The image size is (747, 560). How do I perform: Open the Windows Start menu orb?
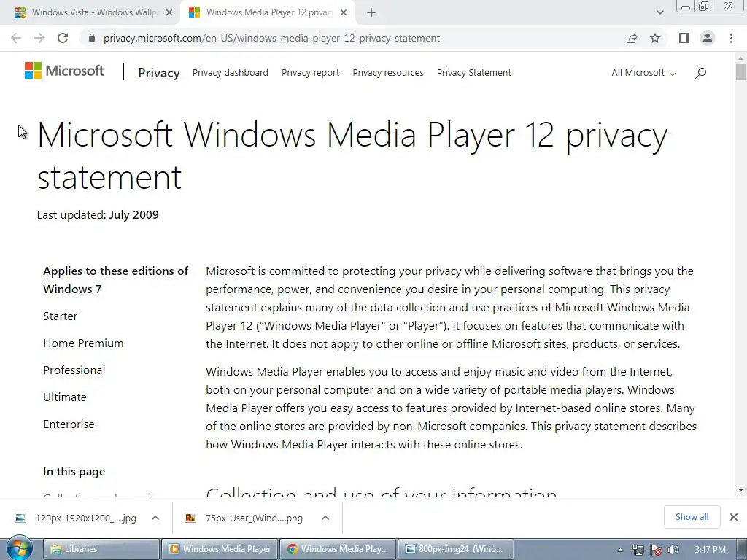(19, 548)
